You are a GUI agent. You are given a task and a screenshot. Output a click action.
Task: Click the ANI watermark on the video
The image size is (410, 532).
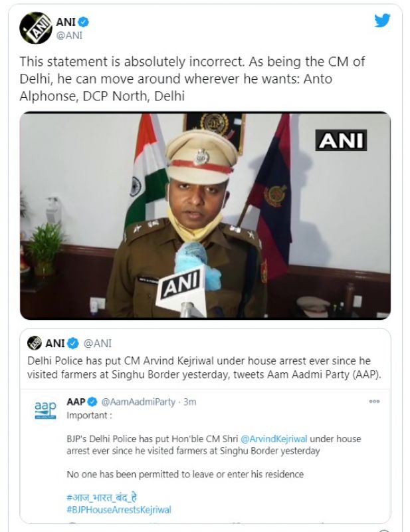(342, 140)
